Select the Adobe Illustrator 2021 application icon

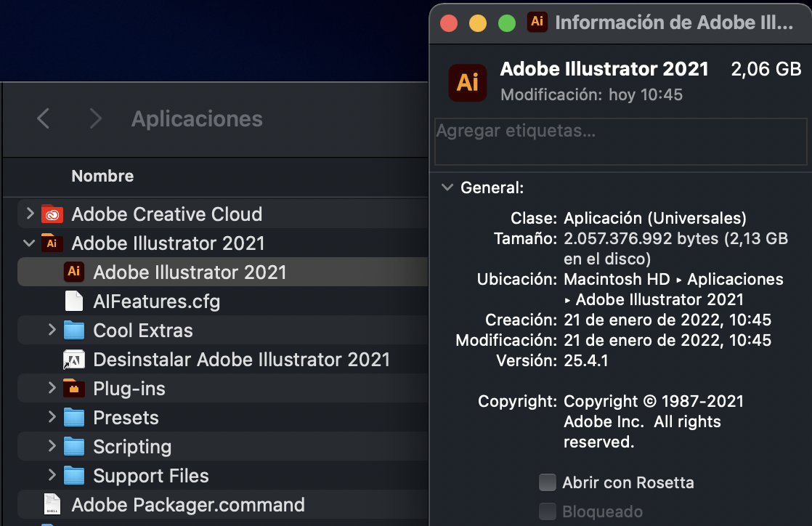point(73,272)
